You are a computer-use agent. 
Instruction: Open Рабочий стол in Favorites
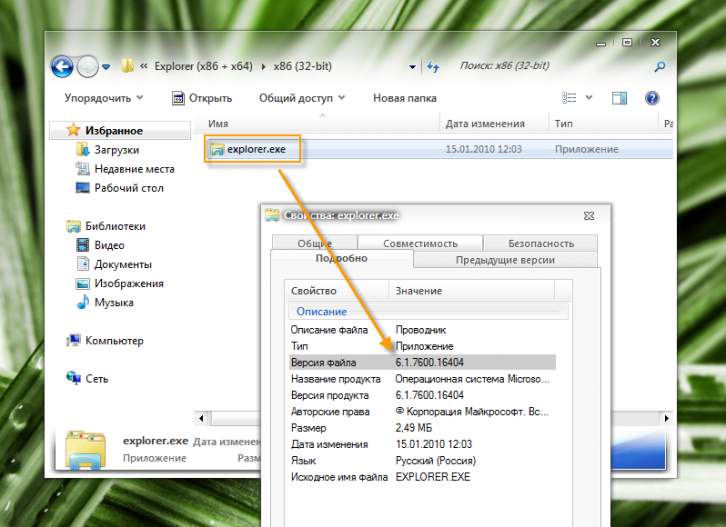tap(128, 188)
